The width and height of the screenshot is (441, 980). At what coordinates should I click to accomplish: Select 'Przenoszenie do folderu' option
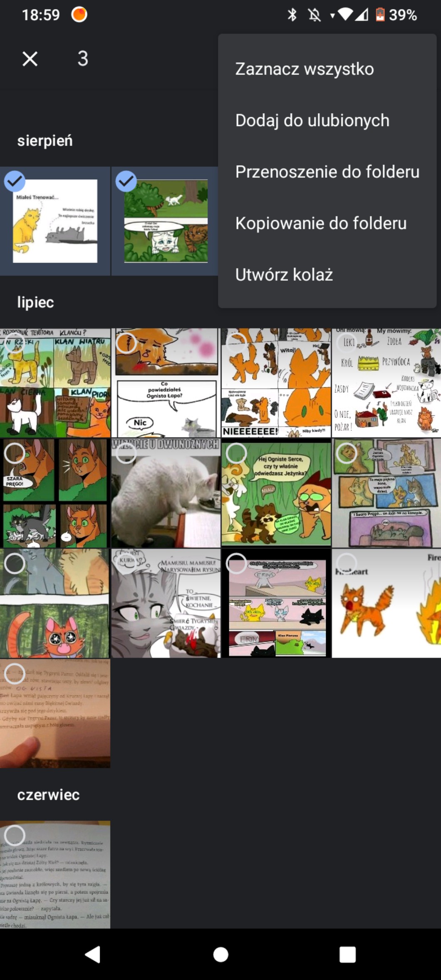(x=327, y=172)
